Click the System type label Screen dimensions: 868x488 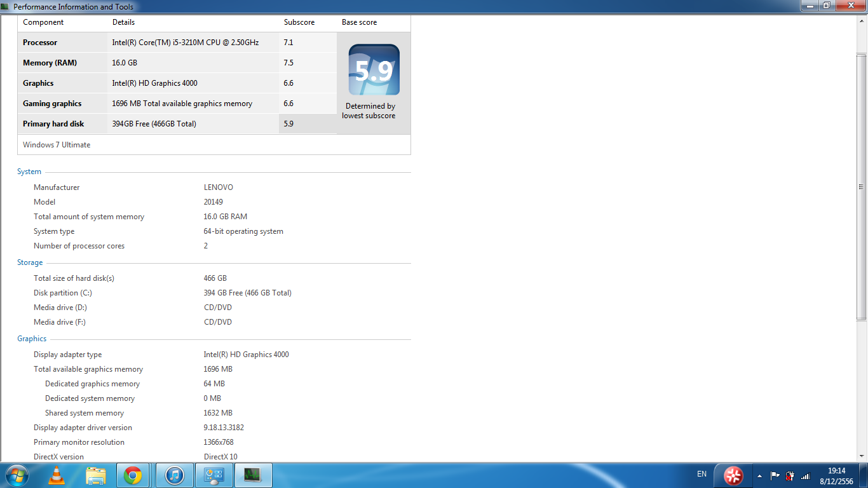click(x=54, y=231)
